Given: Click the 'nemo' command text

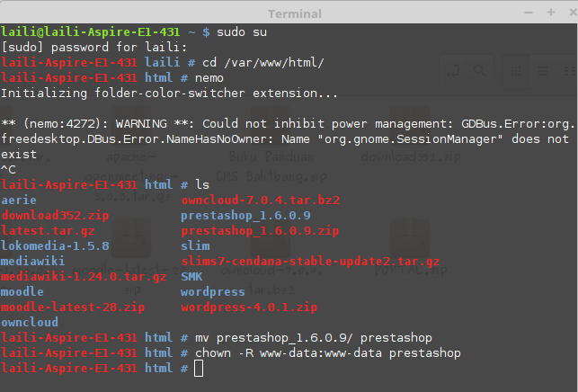Looking at the screenshot, I should point(209,78).
